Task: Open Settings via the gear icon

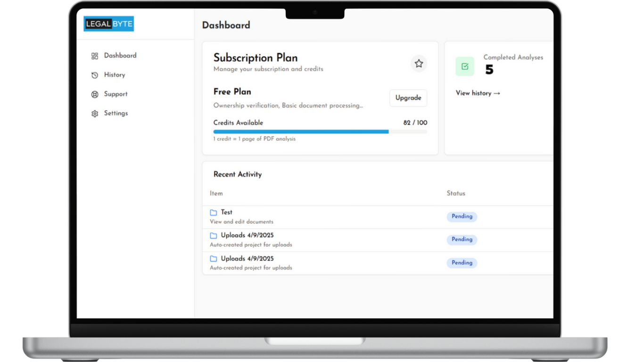Action: [95, 114]
